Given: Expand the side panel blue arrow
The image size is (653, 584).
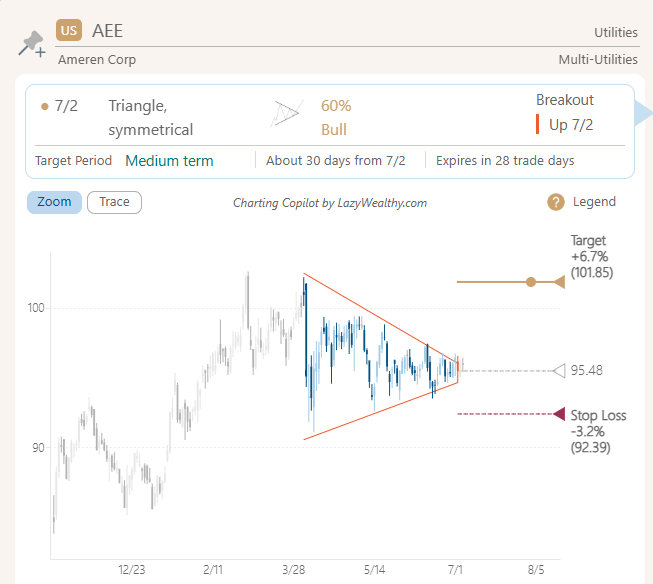Looking at the screenshot, I should [x=644, y=113].
